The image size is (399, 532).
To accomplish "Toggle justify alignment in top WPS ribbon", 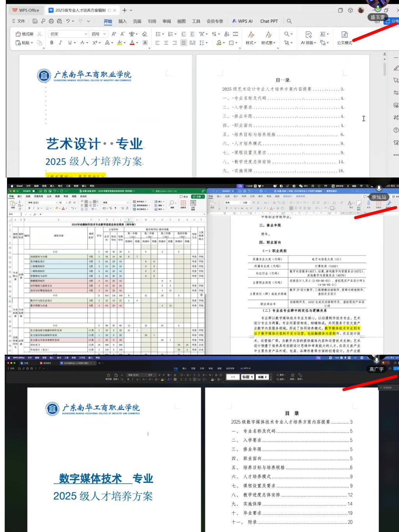I will 184,43.
